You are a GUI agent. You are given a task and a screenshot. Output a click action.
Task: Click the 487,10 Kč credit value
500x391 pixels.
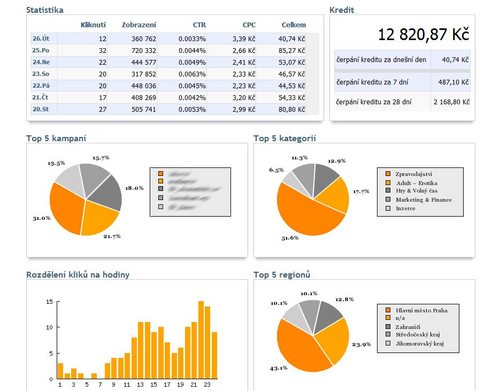[x=454, y=82]
